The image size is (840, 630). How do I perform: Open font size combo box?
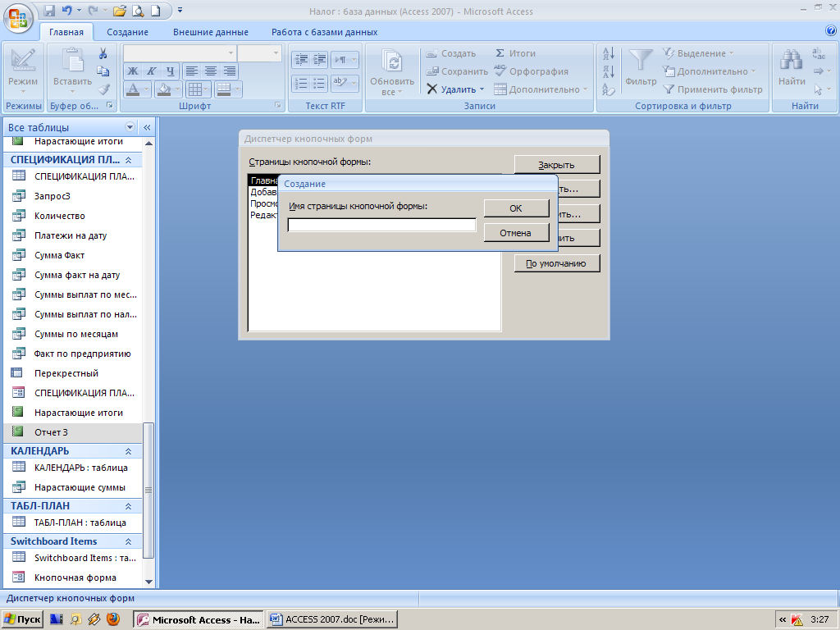[x=259, y=53]
